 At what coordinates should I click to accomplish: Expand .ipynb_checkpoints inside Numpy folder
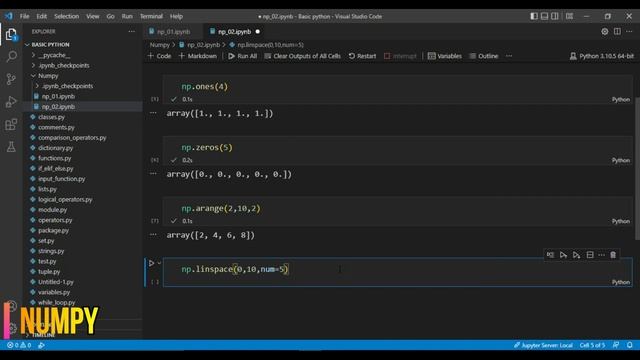pyautogui.click(x=67, y=86)
